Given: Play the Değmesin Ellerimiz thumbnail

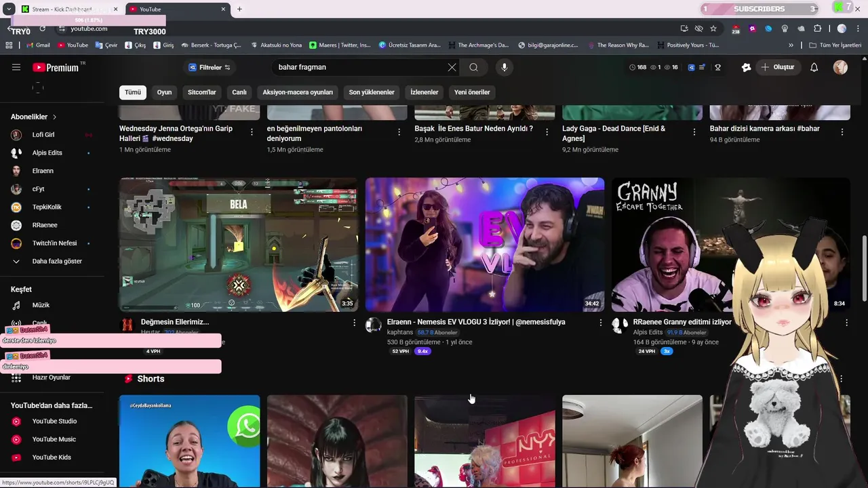Looking at the screenshot, I should point(239,244).
